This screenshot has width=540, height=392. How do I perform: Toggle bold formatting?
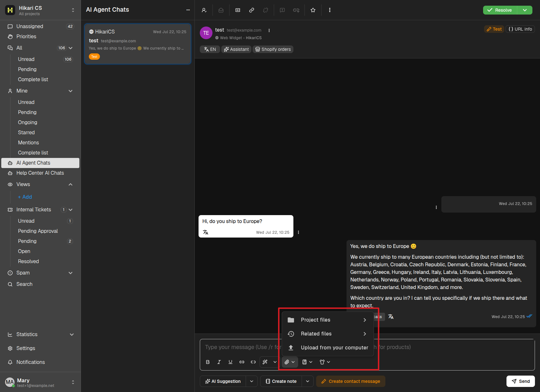(x=208, y=362)
